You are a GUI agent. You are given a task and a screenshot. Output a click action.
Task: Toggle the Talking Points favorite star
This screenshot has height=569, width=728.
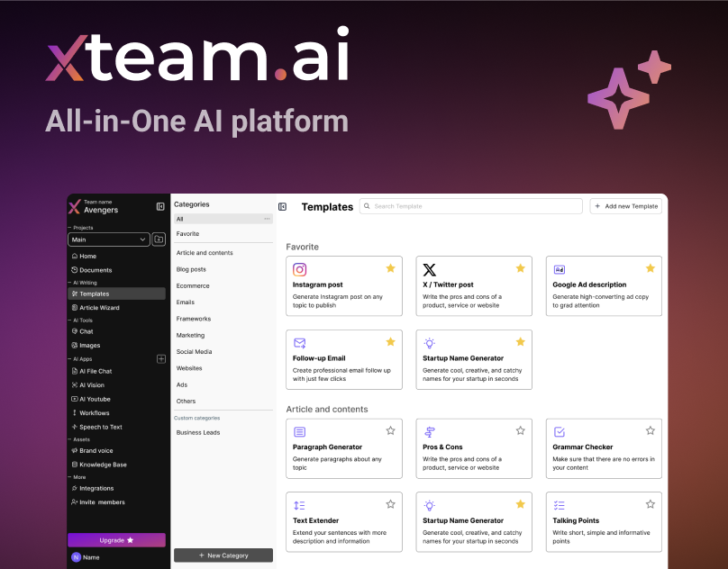pos(650,504)
